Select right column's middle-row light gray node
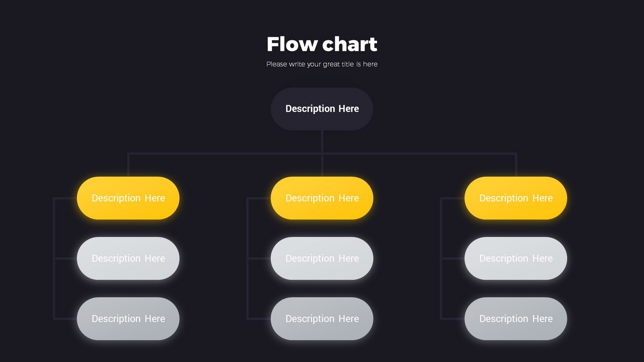 pyautogui.click(x=516, y=258)
